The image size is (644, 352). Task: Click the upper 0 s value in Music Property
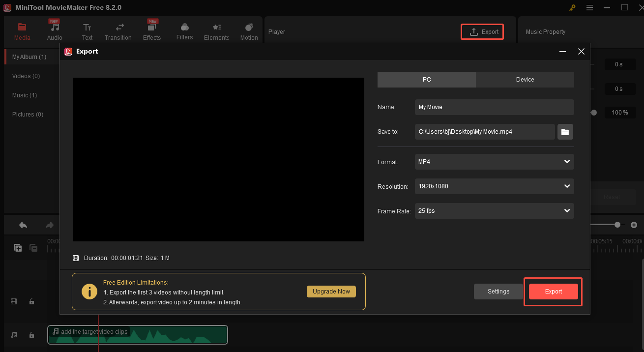coord(619,64)
